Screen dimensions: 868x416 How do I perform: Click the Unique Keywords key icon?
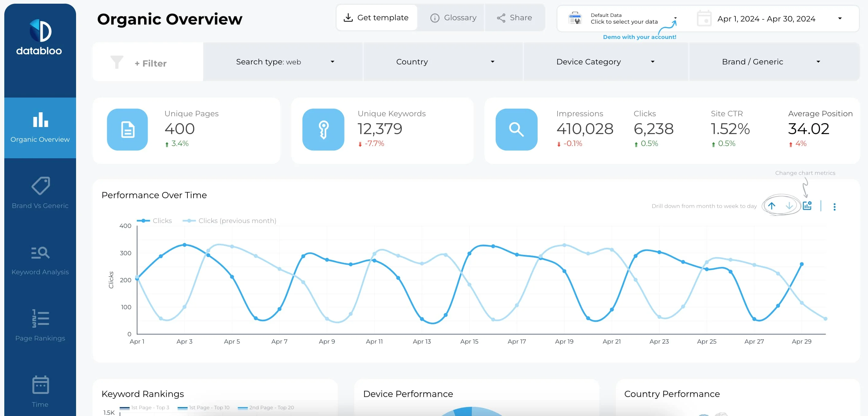(323, 129)
